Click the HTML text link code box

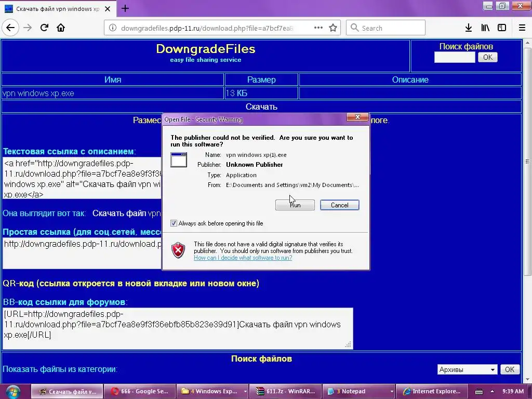pos(82,178)
